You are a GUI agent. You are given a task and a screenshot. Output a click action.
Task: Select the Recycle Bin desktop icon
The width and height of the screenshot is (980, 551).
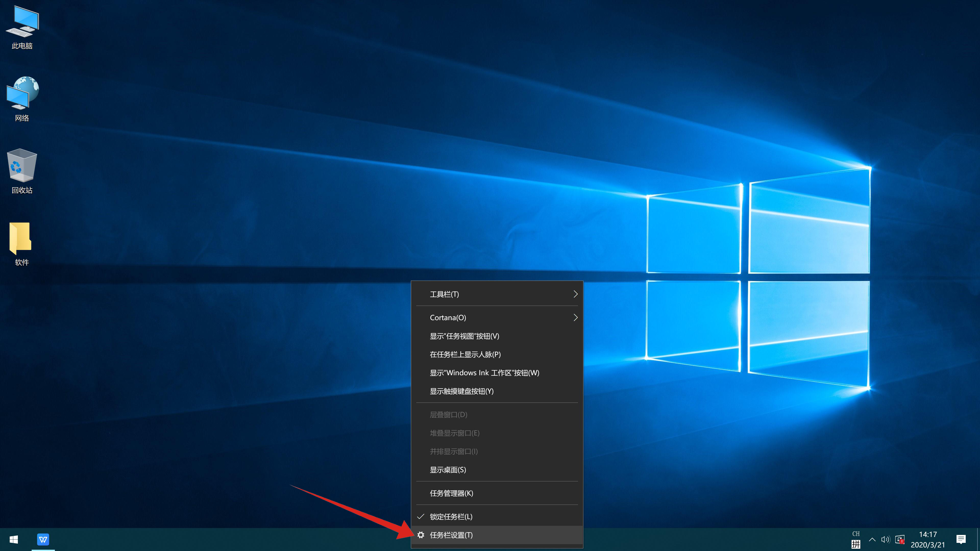(22, 171)
